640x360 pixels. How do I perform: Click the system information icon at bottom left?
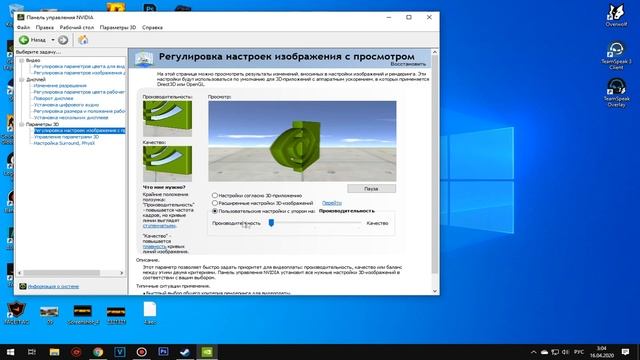[x=23, y=287]
